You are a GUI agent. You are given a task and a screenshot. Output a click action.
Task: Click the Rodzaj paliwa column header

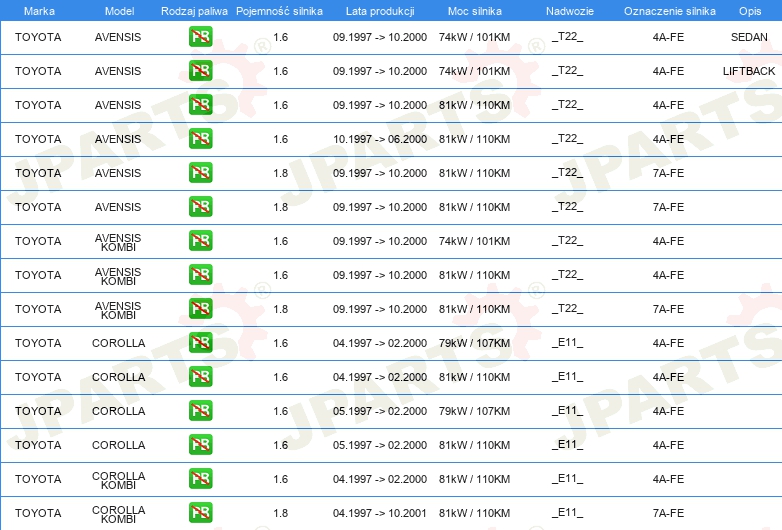[194, 10]
